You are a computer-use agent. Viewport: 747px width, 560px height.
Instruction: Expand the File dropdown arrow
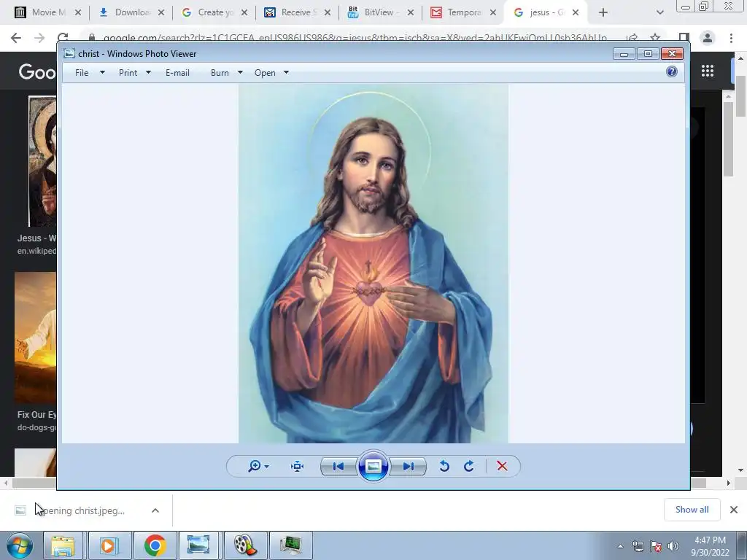tap(102, 72)
